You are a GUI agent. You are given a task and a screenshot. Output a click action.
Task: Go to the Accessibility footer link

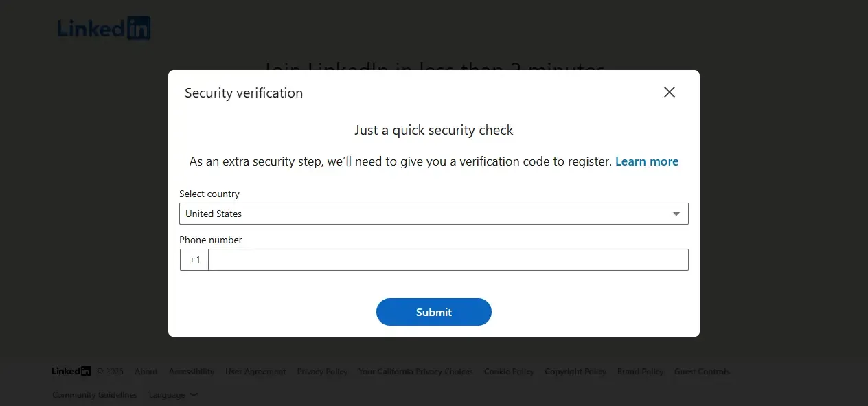(192, 372)
